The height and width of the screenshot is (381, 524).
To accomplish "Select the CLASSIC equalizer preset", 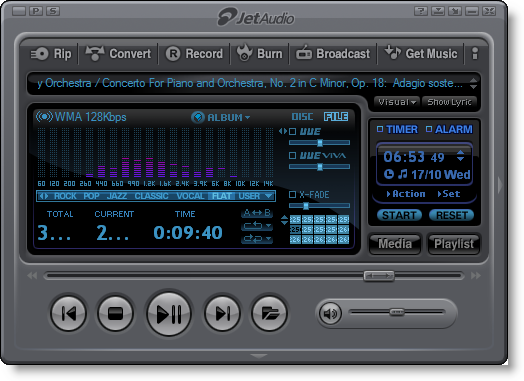I will click(151, 196).
